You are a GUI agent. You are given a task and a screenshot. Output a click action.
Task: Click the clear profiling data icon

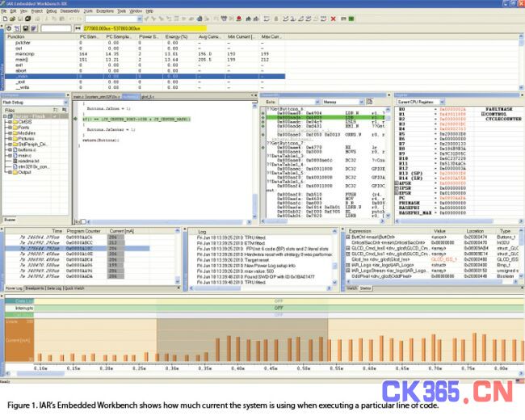click(x=17, y=29)
